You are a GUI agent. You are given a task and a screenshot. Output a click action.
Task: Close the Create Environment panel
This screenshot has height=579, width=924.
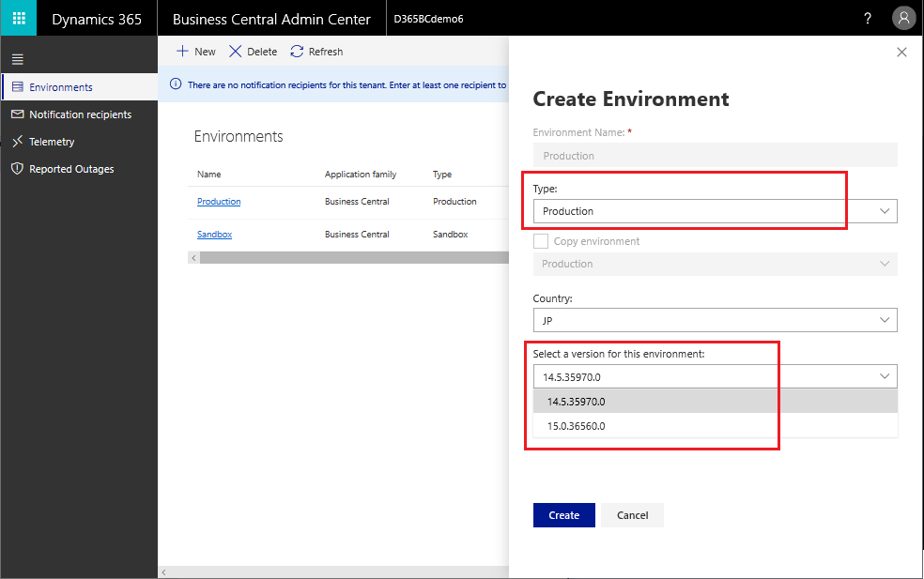coord(901,53)
